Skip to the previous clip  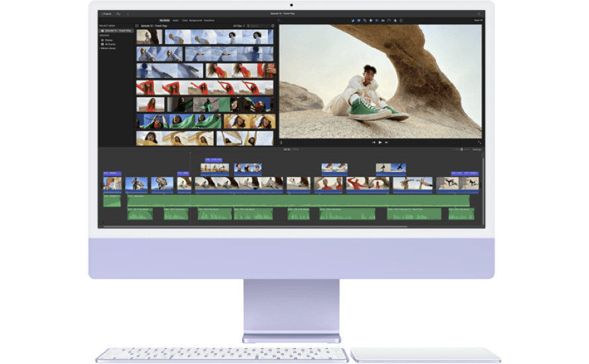(373, 142)
